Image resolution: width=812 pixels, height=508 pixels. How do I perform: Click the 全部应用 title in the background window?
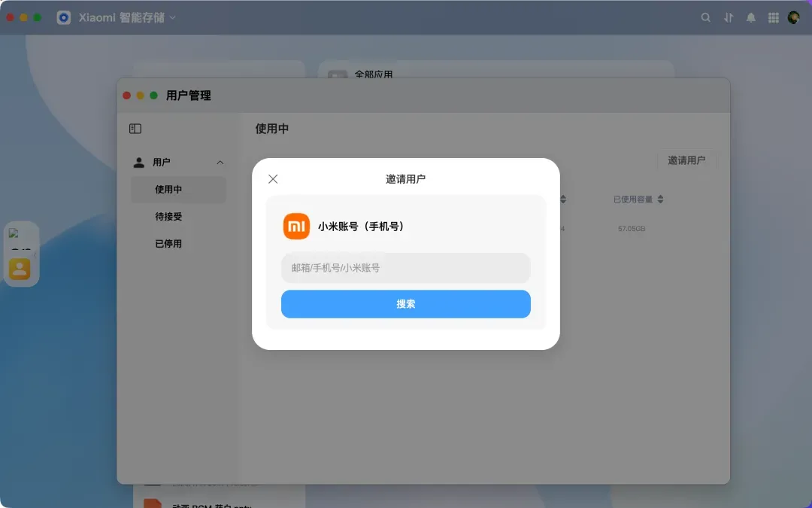[374, 74]
